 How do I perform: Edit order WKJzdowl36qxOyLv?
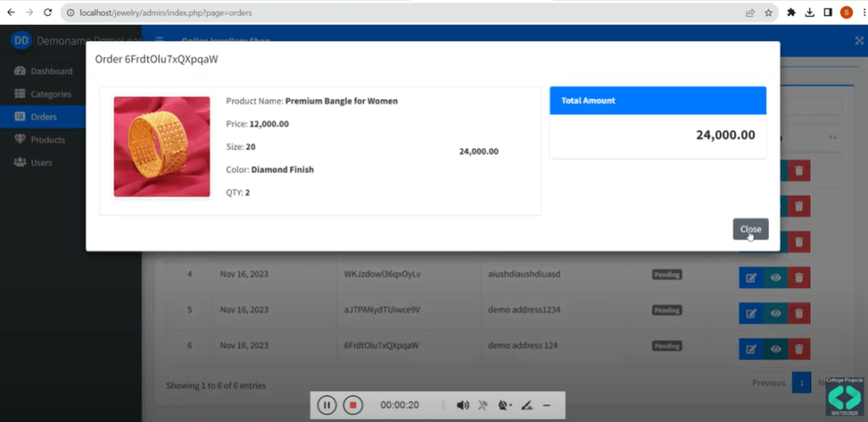751,278
